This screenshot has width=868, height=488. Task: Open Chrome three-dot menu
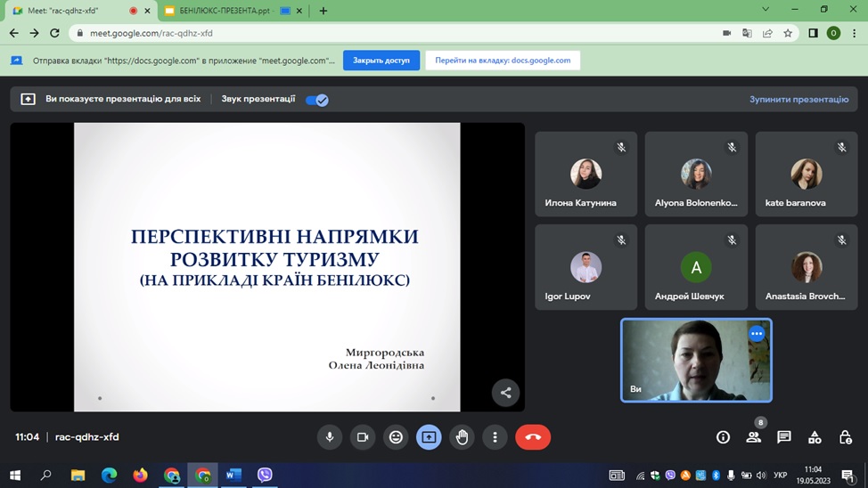tap(854, 33)
